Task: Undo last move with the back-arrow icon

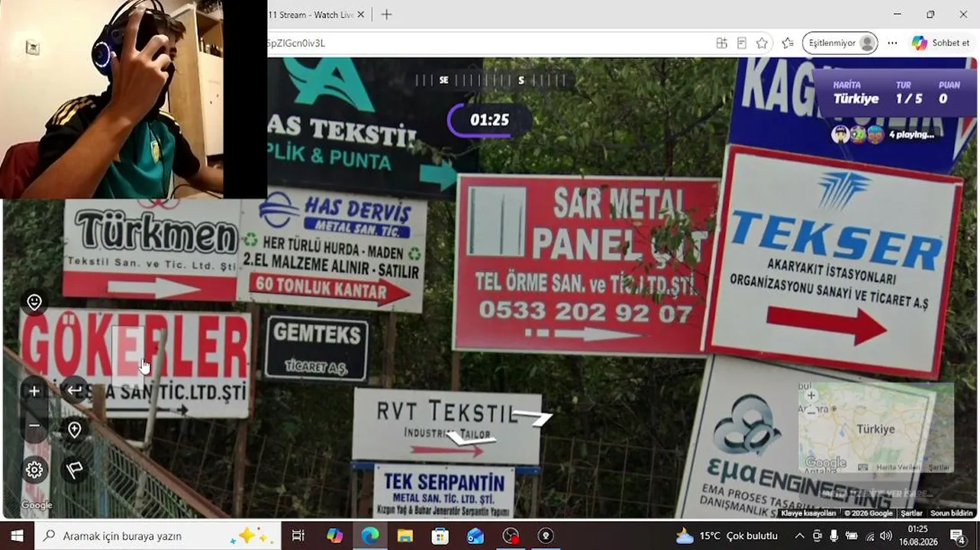Action: coord(74,390)
